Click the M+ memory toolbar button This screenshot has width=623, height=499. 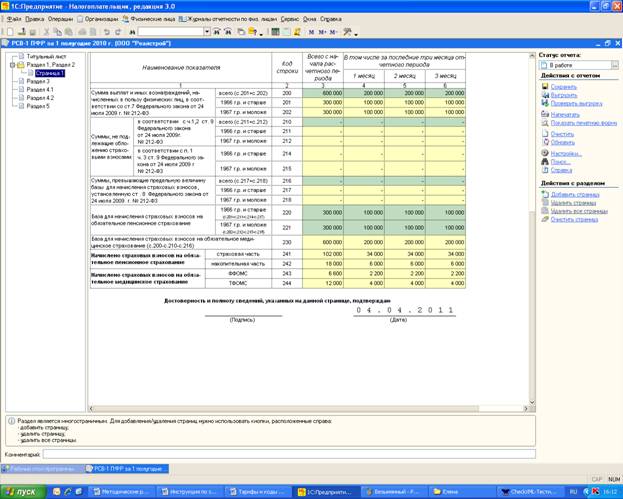[322, 32]
